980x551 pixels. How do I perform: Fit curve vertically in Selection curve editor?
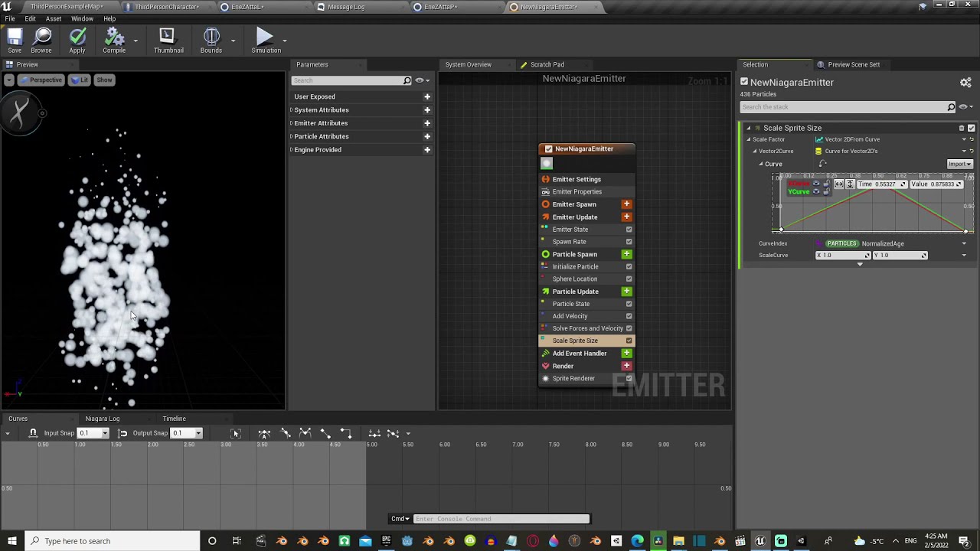pyautogui.click(x=850, y=184)
